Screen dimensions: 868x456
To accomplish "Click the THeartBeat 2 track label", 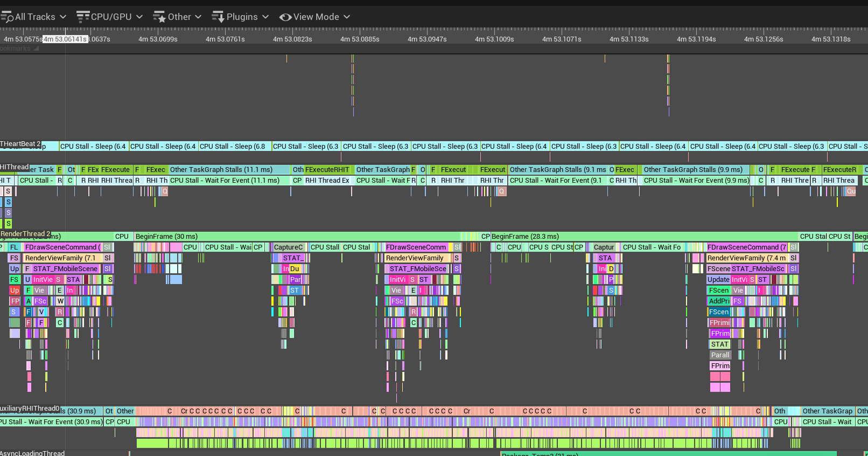I will point(20,143).
